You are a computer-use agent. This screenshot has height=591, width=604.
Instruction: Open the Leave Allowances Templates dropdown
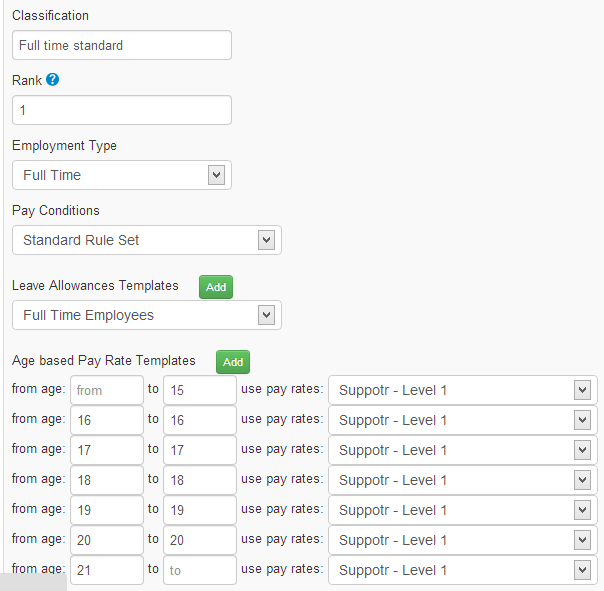point(146,315)
